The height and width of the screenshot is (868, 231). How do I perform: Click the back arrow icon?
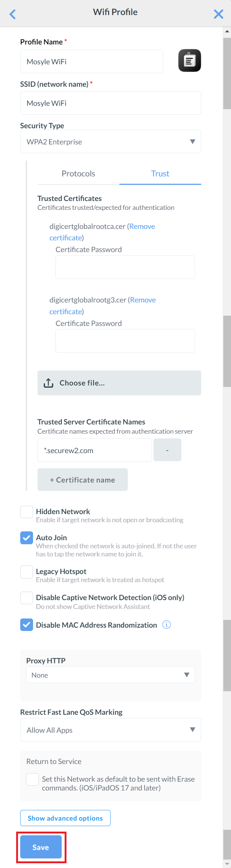(12, 14)
